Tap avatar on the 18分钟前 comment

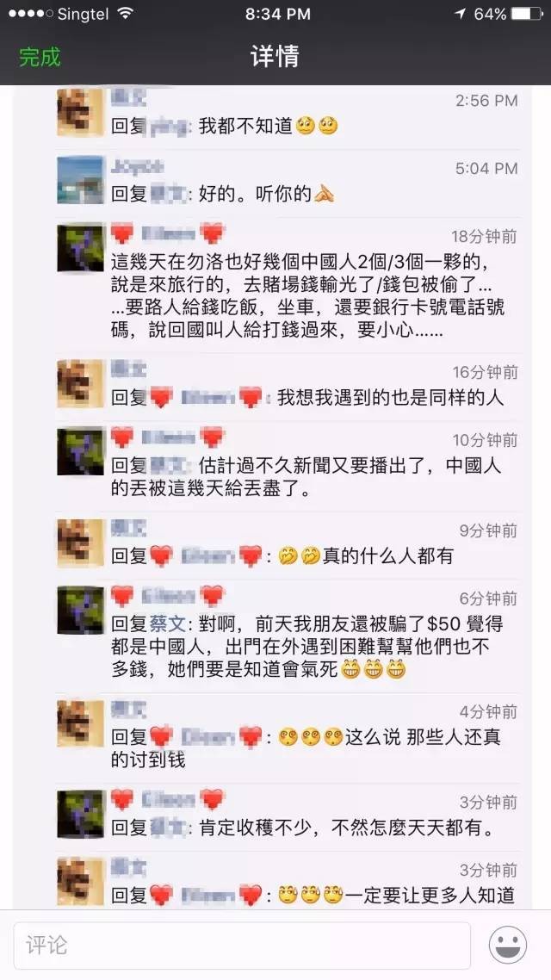click(x=80, y=247)
